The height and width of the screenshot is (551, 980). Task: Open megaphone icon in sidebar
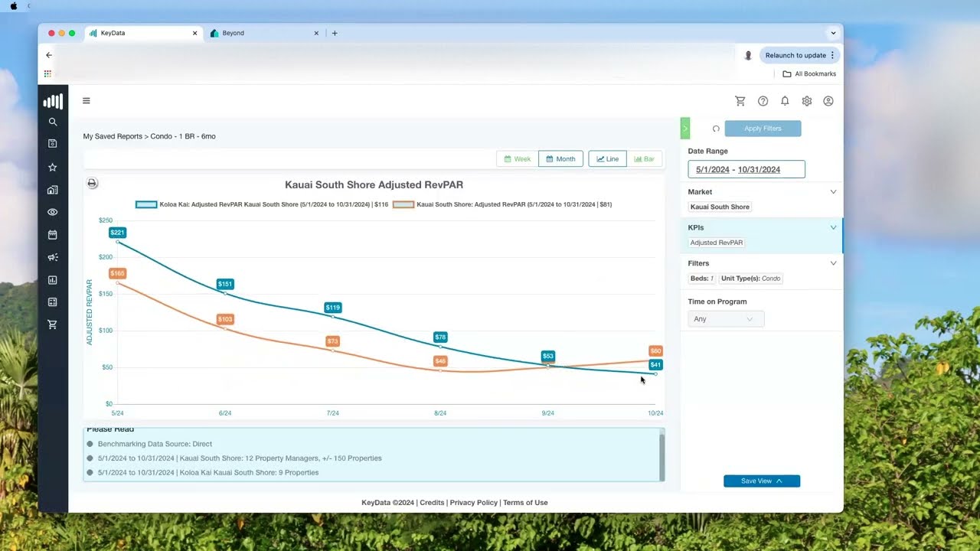coord(53,257)
